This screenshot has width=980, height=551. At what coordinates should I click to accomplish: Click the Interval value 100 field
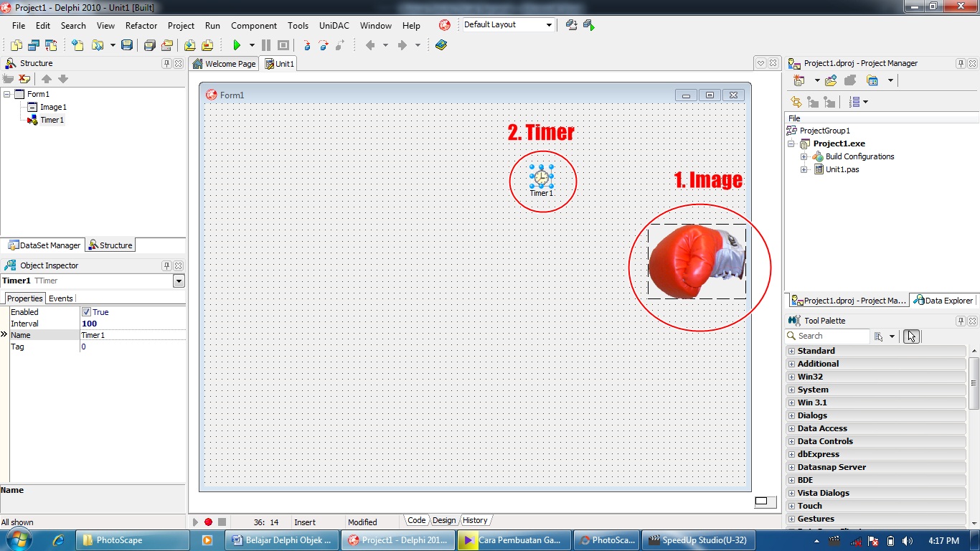pyautogui.click(x=133, y=324)
